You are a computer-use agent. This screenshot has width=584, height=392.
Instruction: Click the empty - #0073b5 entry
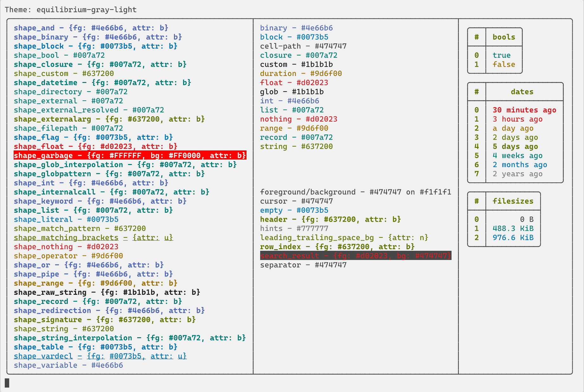[x=294, y=211]
